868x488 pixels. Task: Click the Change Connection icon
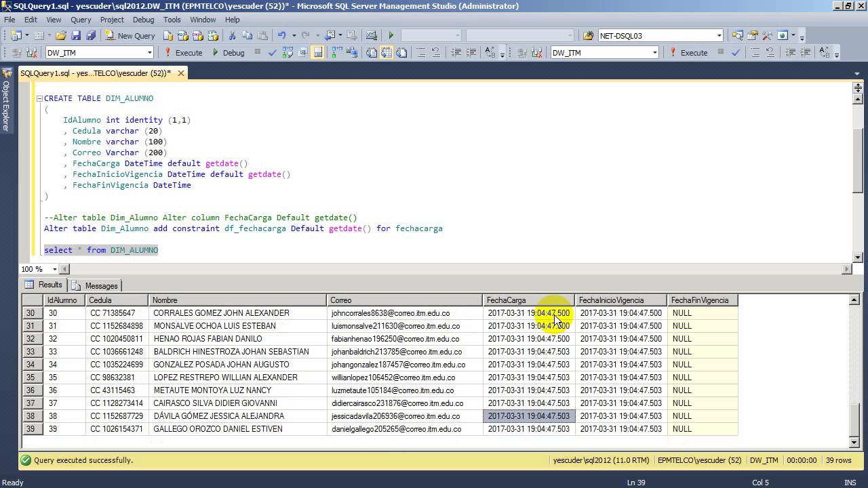(x=31, y=52)
